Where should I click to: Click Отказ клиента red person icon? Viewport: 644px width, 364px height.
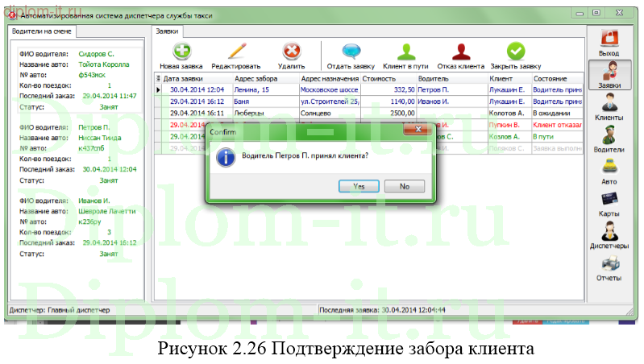tap(462, 52)
